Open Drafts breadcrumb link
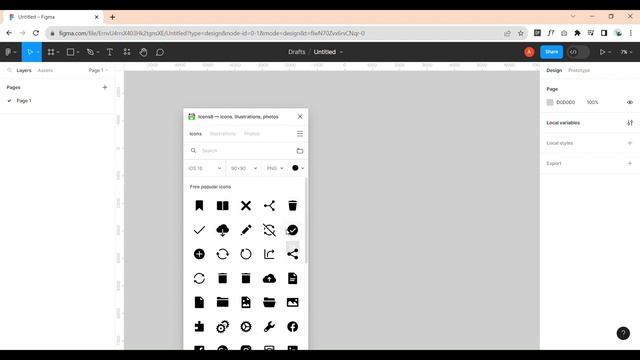This screenshot has height=360, width=640. coord(297,52)
